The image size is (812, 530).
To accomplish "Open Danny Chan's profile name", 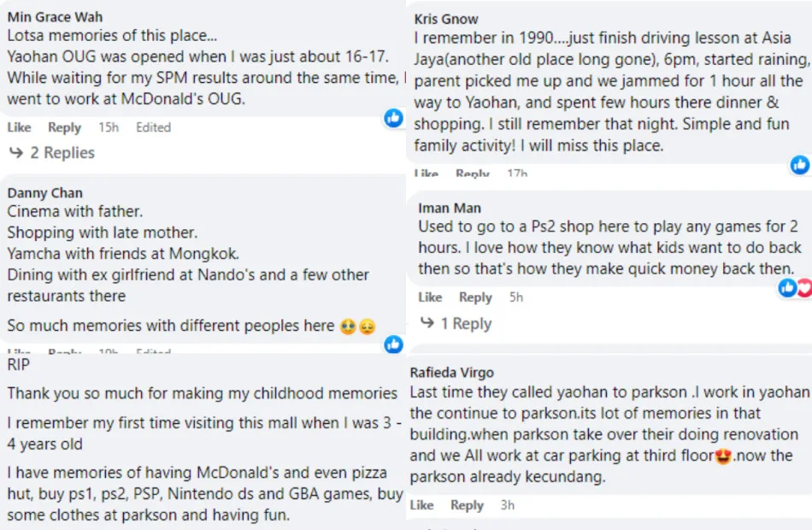I will [x=45, y=193].
